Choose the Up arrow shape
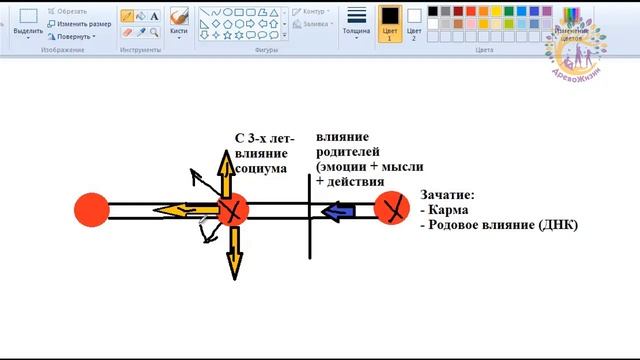Screen dimensions: 640x360 pos(274,24)
